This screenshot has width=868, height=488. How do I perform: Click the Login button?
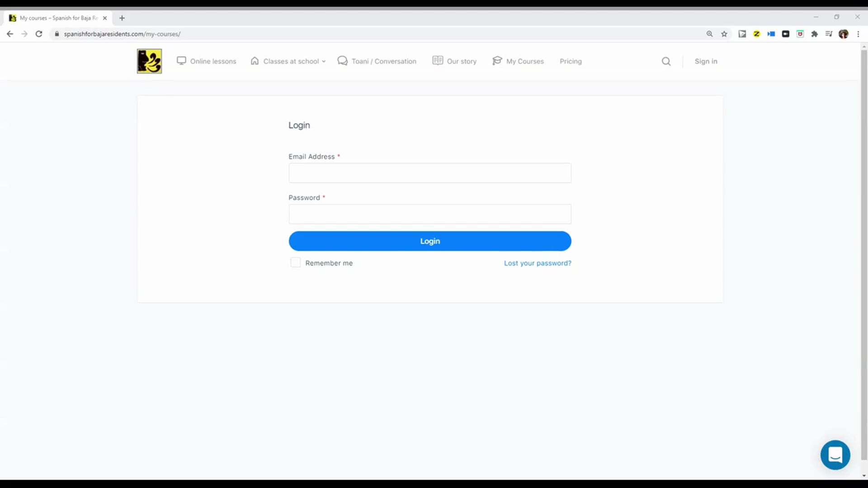(430, 241)
